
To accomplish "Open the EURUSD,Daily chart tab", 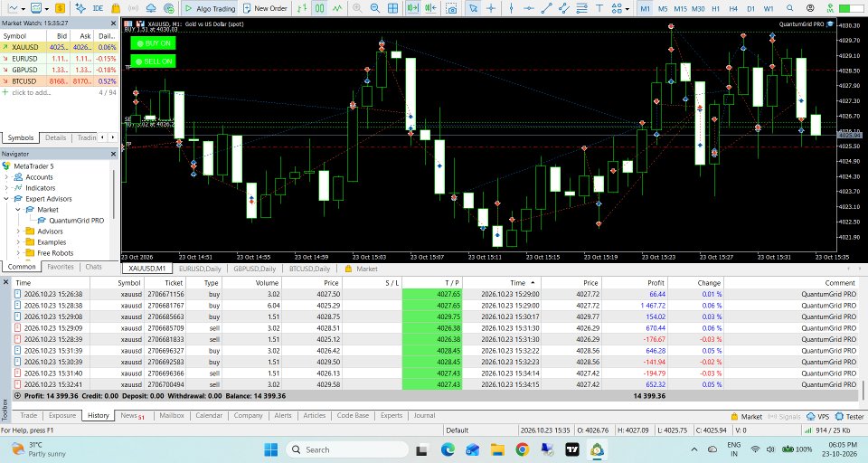I will (200, 269).
